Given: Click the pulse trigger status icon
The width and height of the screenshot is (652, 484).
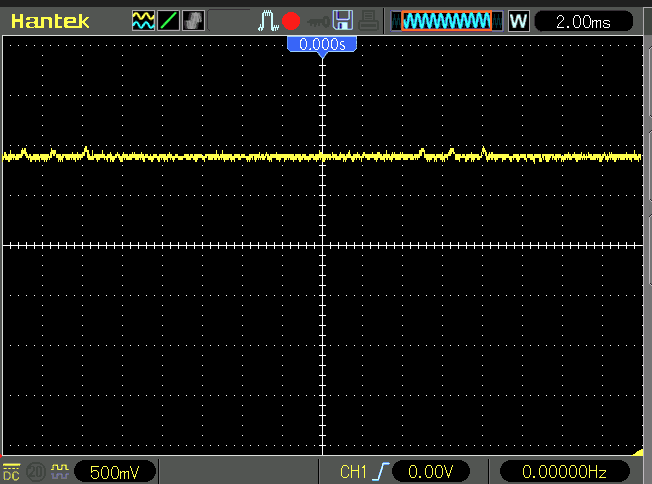Looking at the screenshot, I should 267,20.
